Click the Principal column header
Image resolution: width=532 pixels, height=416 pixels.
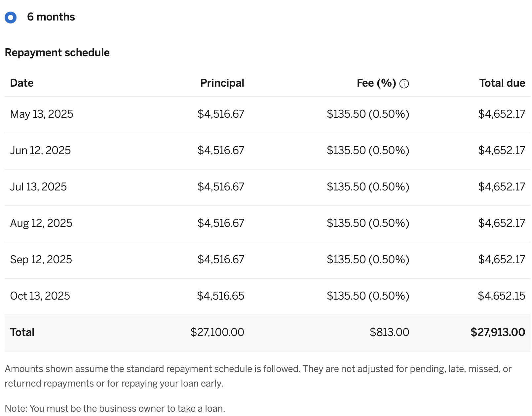click(x=222, y=83)
